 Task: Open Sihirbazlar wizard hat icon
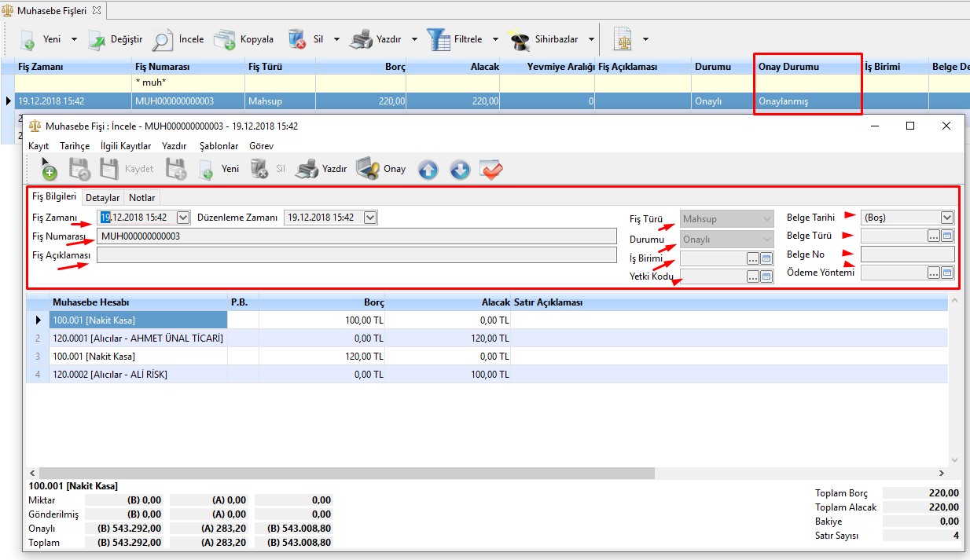pyautogui.click(x=520, y=39)
